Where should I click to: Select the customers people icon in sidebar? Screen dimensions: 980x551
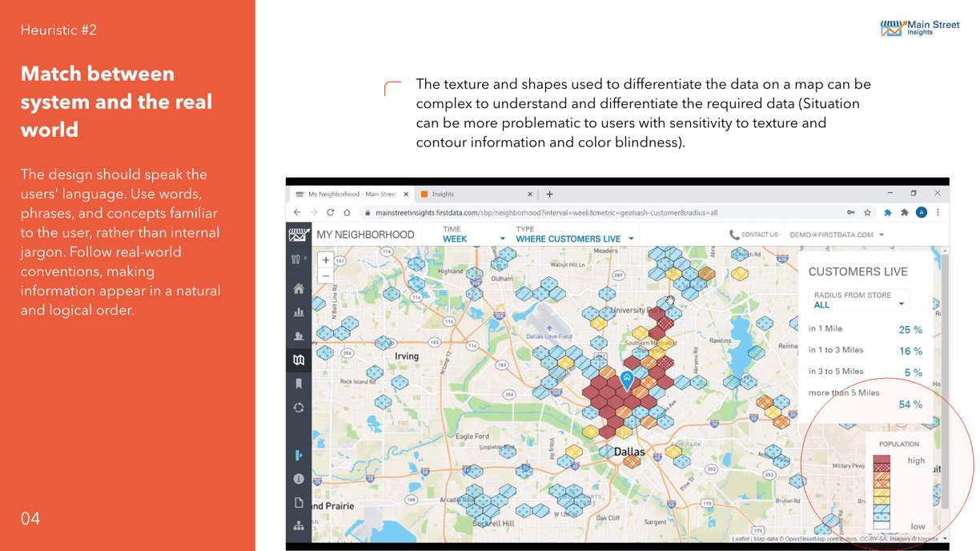coord(299,336)
